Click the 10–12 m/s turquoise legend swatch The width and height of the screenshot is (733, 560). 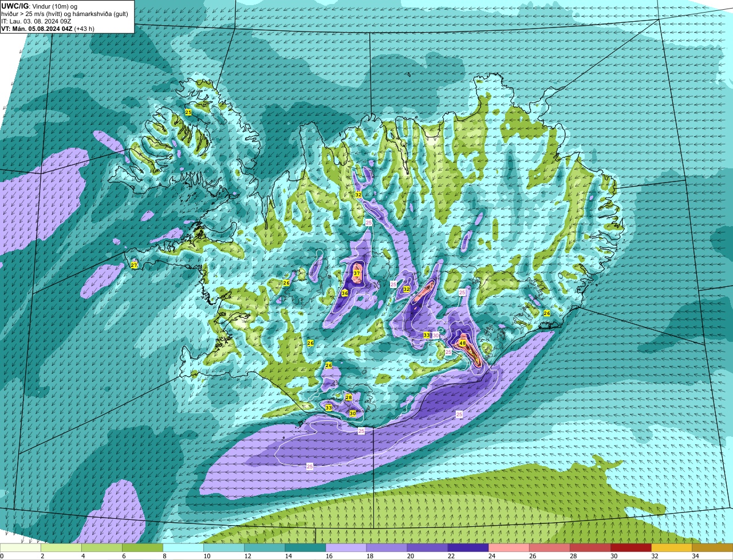(x=224, y=548)
